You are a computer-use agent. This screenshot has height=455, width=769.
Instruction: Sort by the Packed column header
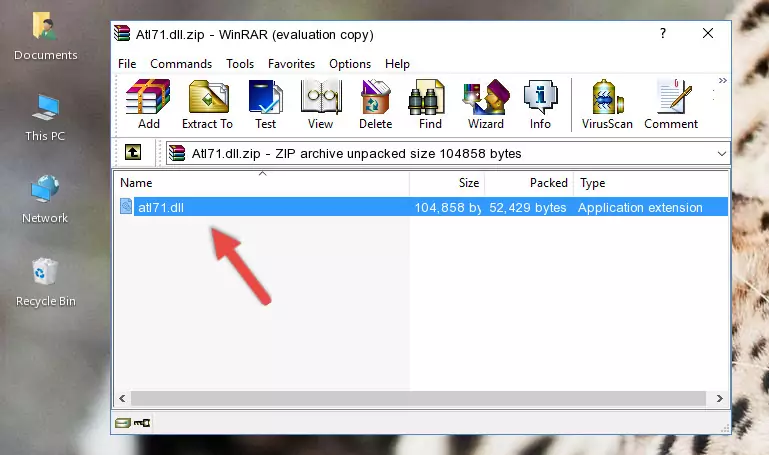tap(529, 183)
